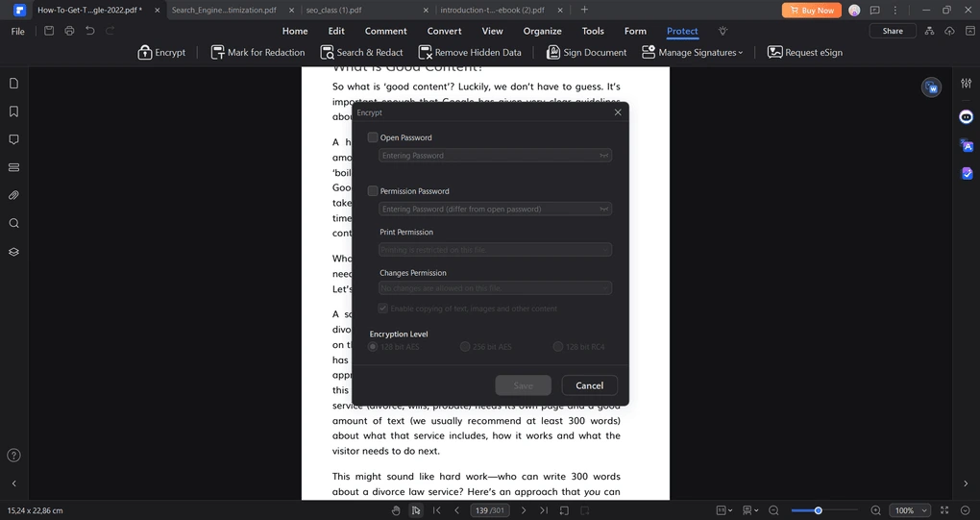
Task: Undo last action
Action: [x=90, y=31]
